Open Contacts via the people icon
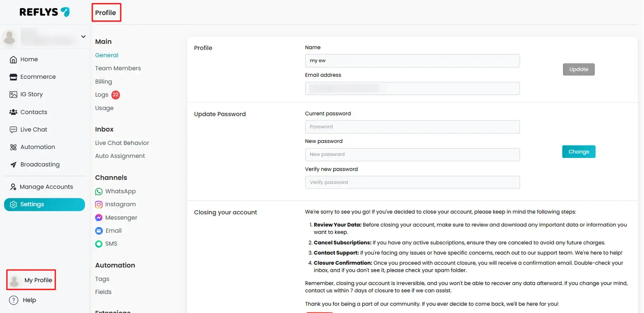 tap(13, 112)
